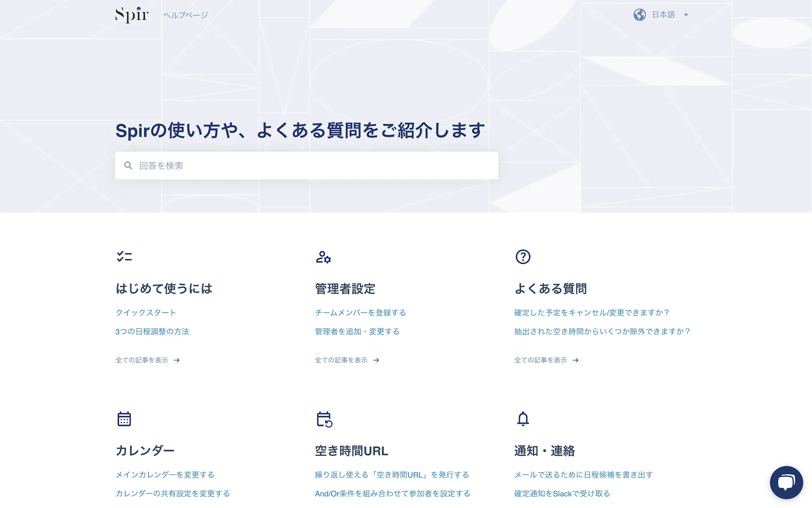Screen dimensions: 812x508
Task: Open the 通知・連絡 category heading
Action: tap(544, 450)
